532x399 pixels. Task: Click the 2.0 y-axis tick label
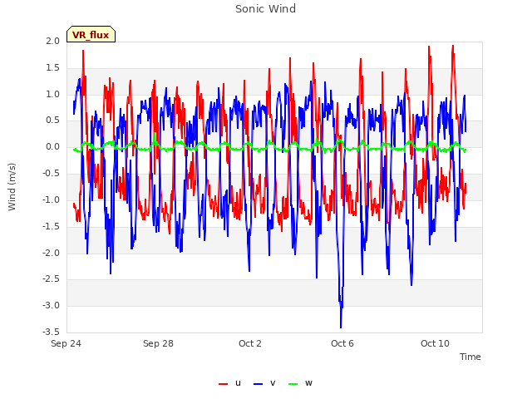click(52, 41)
